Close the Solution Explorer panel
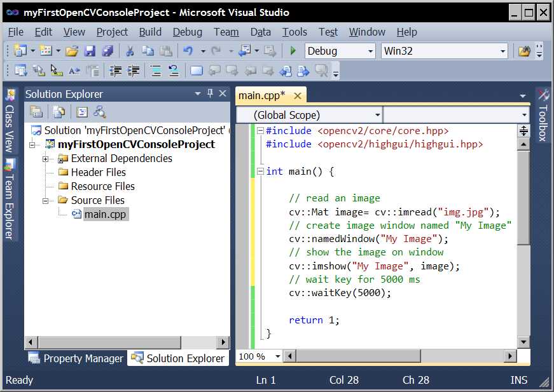The image size is (554, 392). point(223,93)
